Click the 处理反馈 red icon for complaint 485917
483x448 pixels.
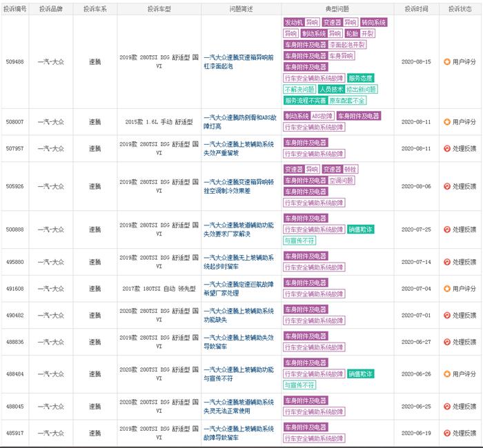446,434
